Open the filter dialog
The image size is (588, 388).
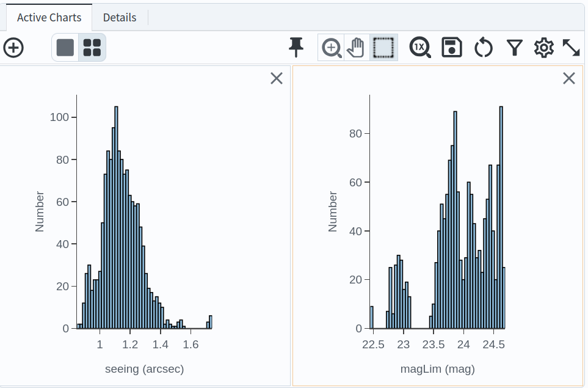514,47
